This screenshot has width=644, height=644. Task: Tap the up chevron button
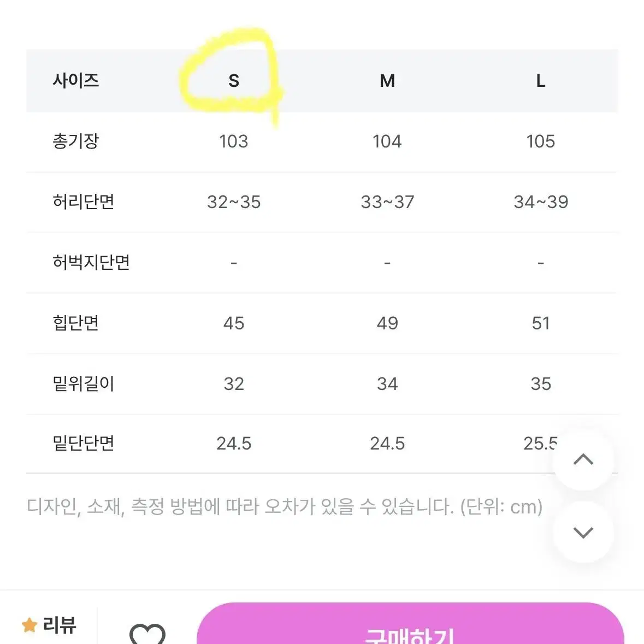[583, 459]
